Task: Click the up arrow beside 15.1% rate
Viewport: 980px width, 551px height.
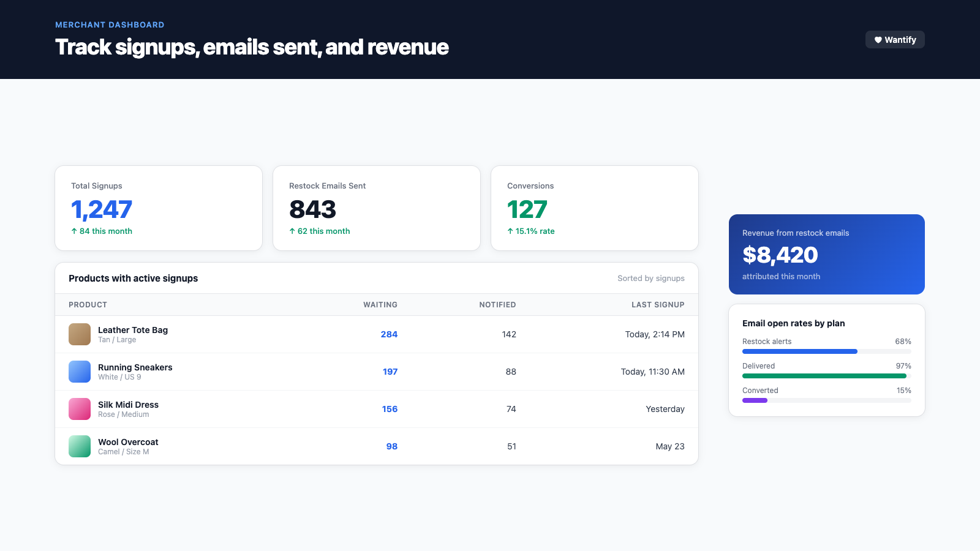Action: (x=510, y=231)
